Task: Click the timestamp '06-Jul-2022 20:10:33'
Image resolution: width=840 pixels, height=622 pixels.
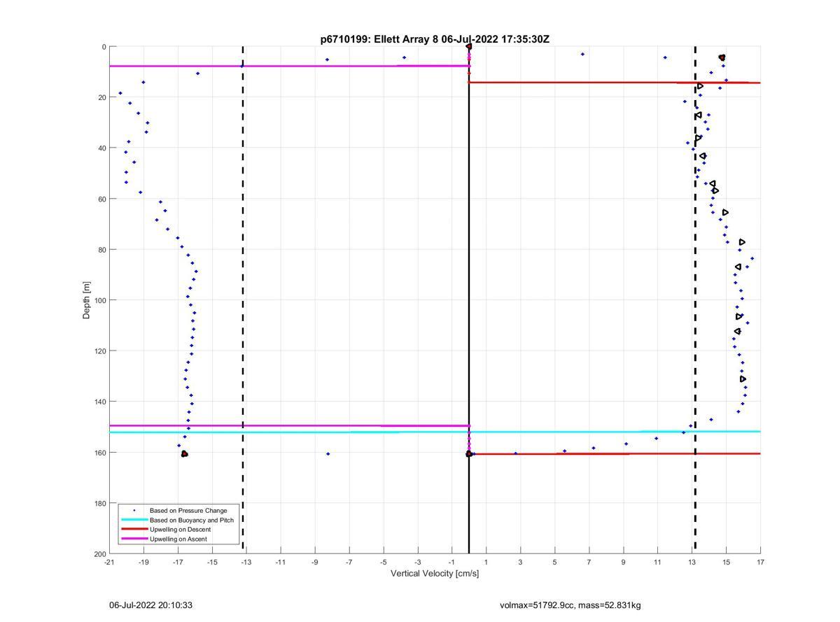Action: tap(150, 605)
